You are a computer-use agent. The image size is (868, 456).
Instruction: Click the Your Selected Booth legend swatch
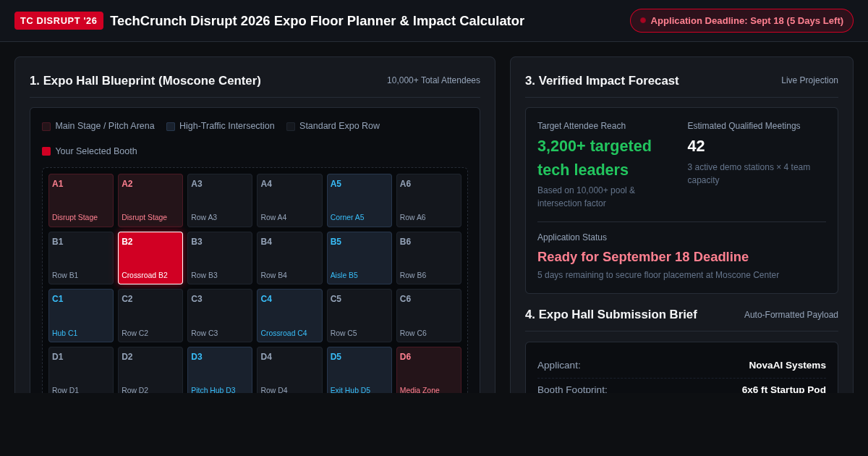tap(46, 151)
